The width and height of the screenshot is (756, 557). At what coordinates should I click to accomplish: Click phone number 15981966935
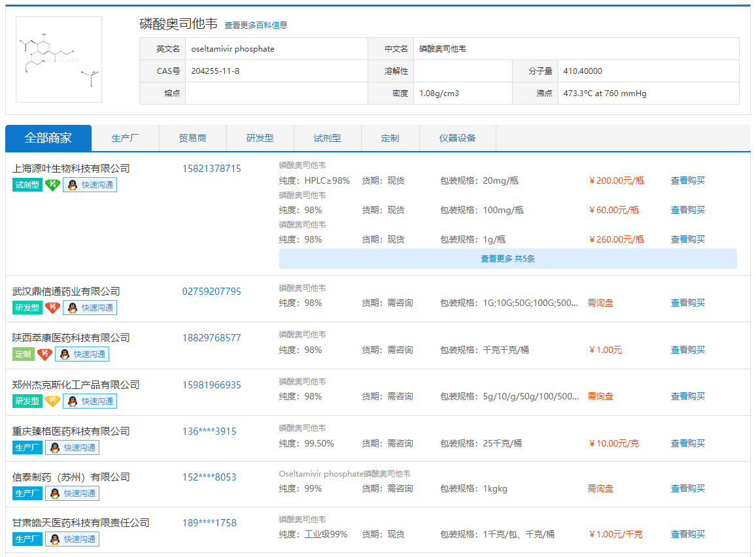pos(211,385)
